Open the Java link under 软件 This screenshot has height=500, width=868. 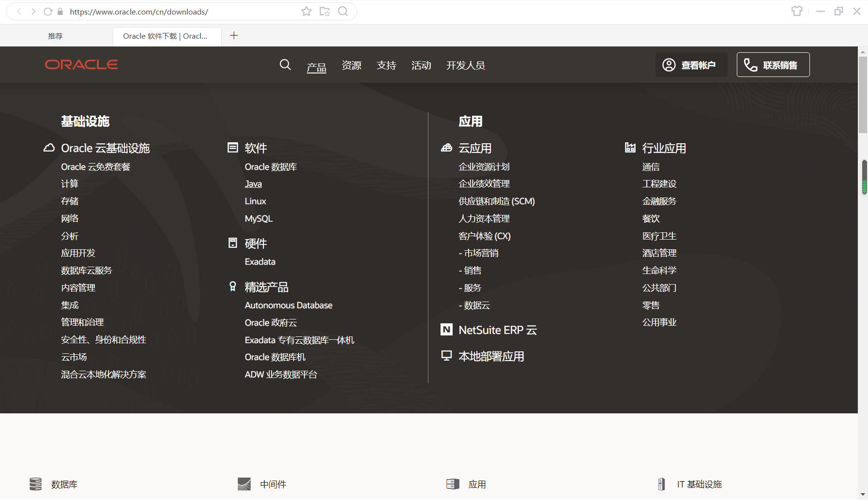coord(253,184)
